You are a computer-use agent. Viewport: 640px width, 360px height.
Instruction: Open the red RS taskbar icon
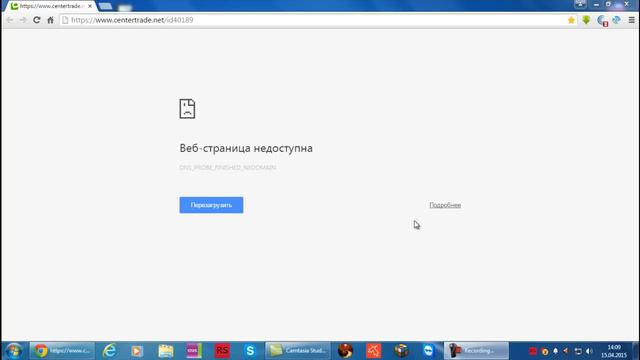click(x=222, y=351)
